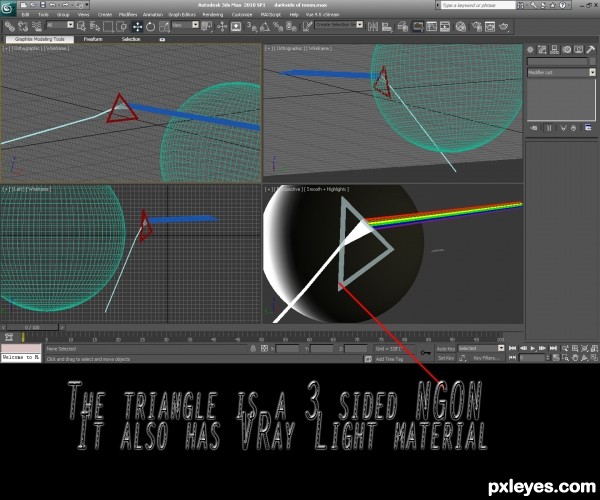The height and width of the screenshot is (500, 600).
Task: Click Go to End button
Action: point(553,349)
